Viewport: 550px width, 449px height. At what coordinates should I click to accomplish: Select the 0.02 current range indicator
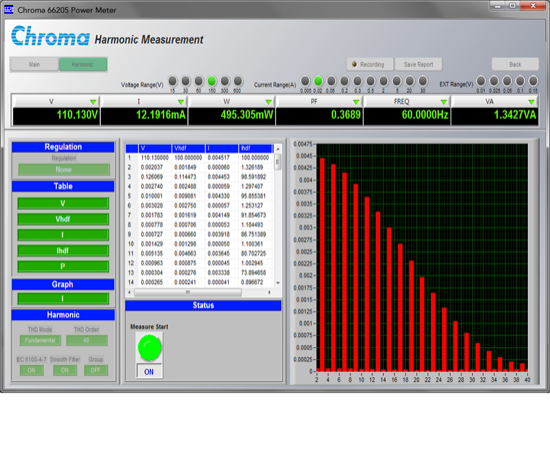click(318, 81)
